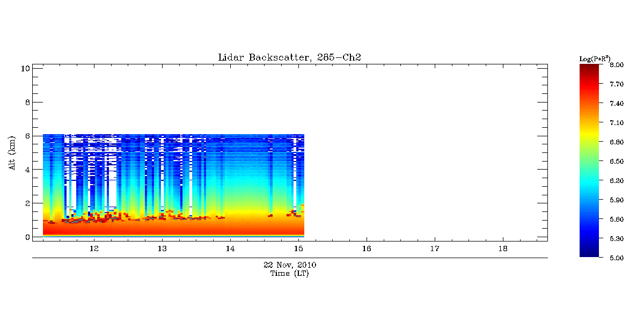Click the x-axis tick label '18'
644x322 pixels.
pos(503,249)
